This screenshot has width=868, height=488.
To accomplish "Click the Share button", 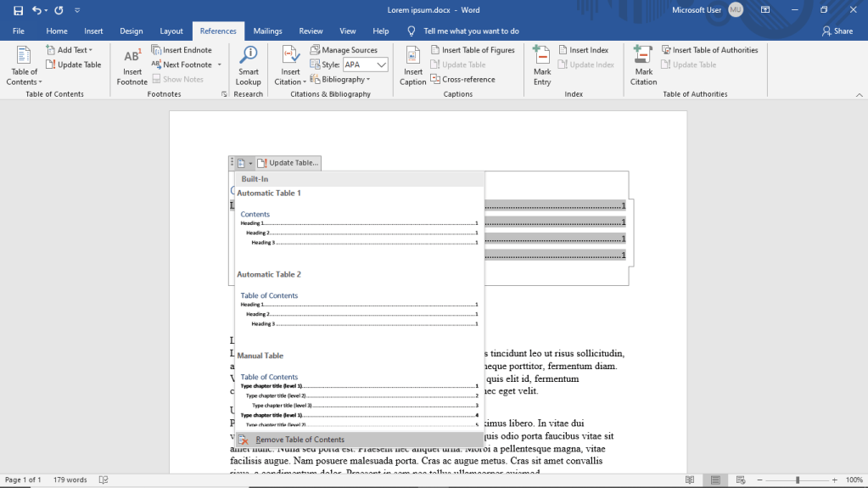I will tap(837, 31).
